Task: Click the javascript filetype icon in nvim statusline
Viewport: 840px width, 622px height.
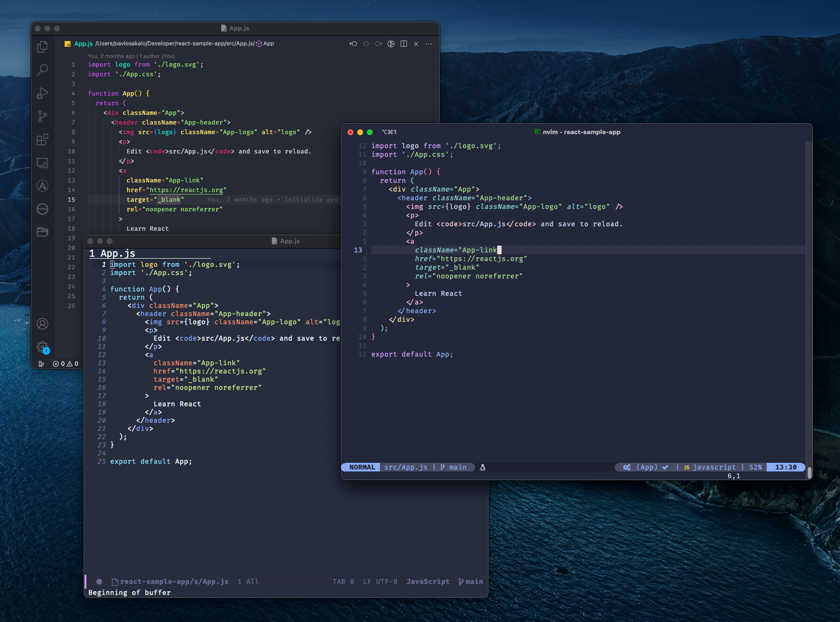Action: pos(686,467)
